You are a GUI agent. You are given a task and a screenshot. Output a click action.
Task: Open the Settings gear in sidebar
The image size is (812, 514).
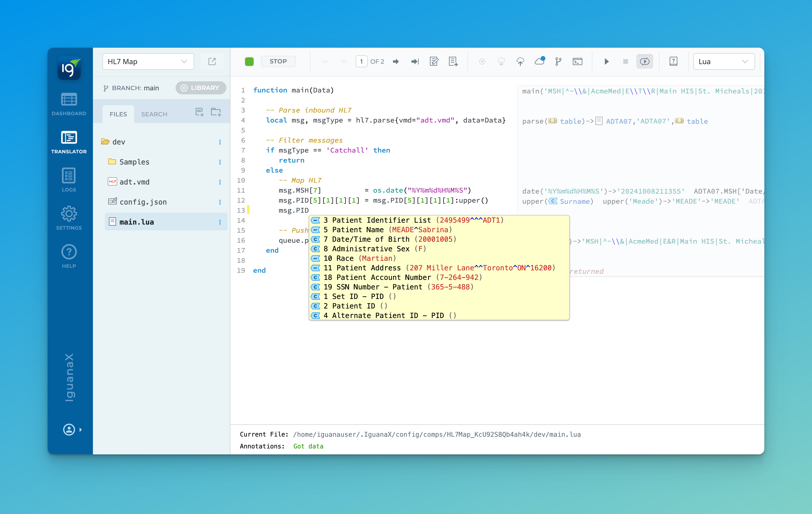(69, 218)
